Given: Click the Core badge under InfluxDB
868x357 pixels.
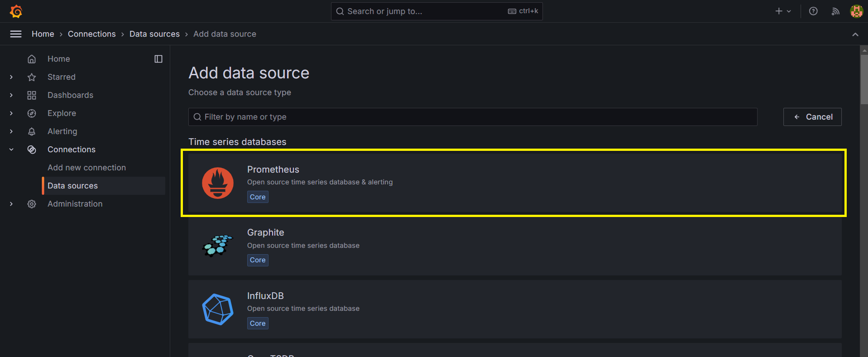Looking at the screenshot, I should [x=258, y=323].
